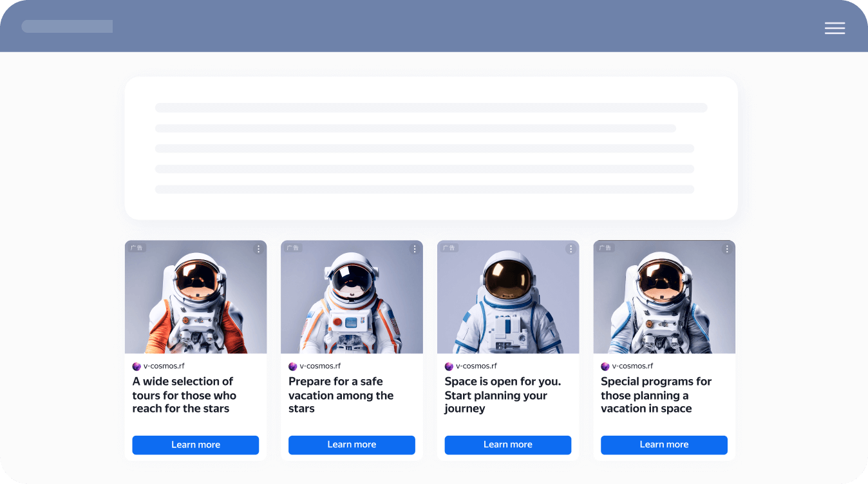Image resolution: width=868 pixels, height=484 pixels.
Task: Click Learn more under 'Special programs' ad
Action: (664, 445)
